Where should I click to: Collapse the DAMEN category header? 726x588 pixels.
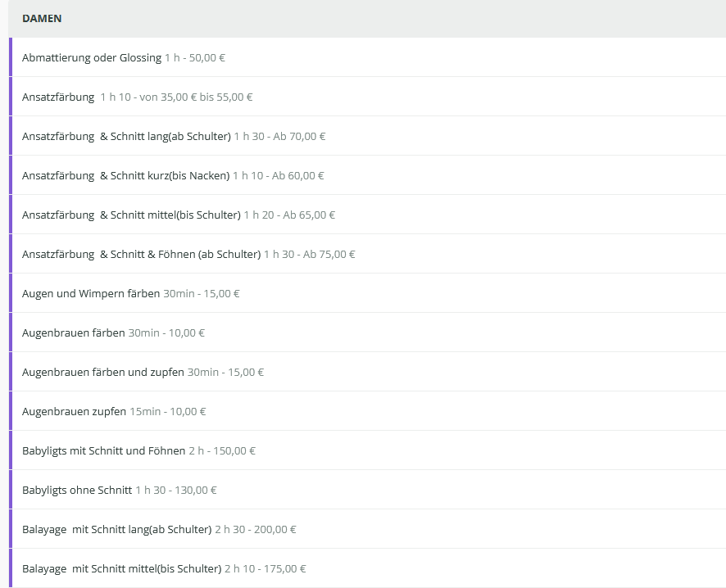coord(42,19)
